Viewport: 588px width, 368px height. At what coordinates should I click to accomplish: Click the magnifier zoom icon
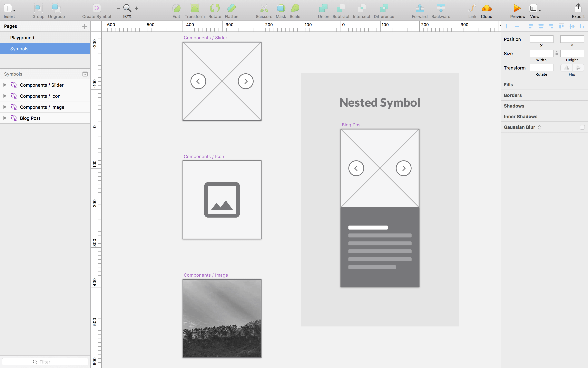pyautogui.click(x=127, y=8)
